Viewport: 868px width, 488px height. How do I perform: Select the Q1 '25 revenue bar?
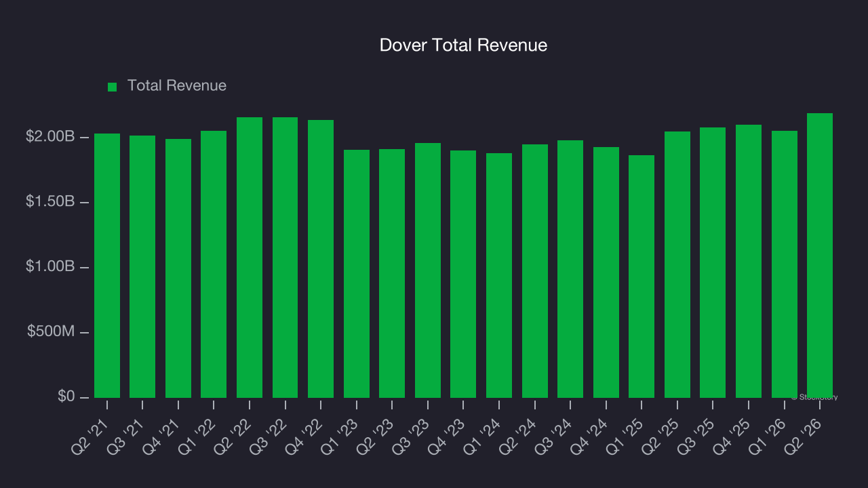click(642, 277)
